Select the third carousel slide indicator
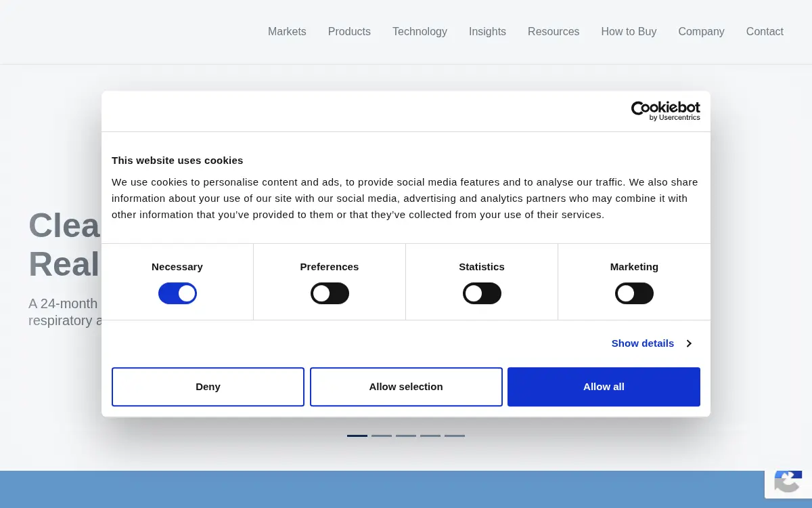This screenshot has width=812, height=508. click(406, 436)
